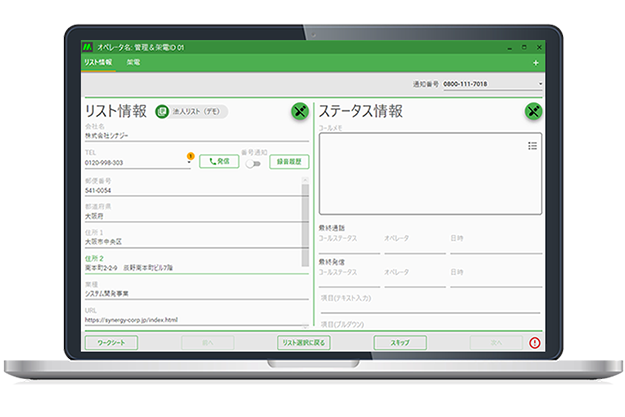This screenshot has width=625, height=417.
Task: Open 録音履歴 recording history
Action: click(x=289, y=161)
